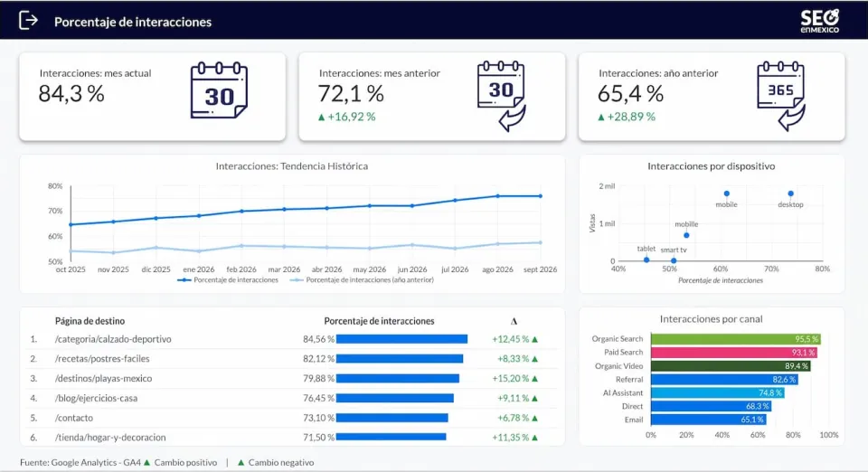Click up arrow in postres-faciles row
Viewport: 868px width, 472px height.
point(534,359)
